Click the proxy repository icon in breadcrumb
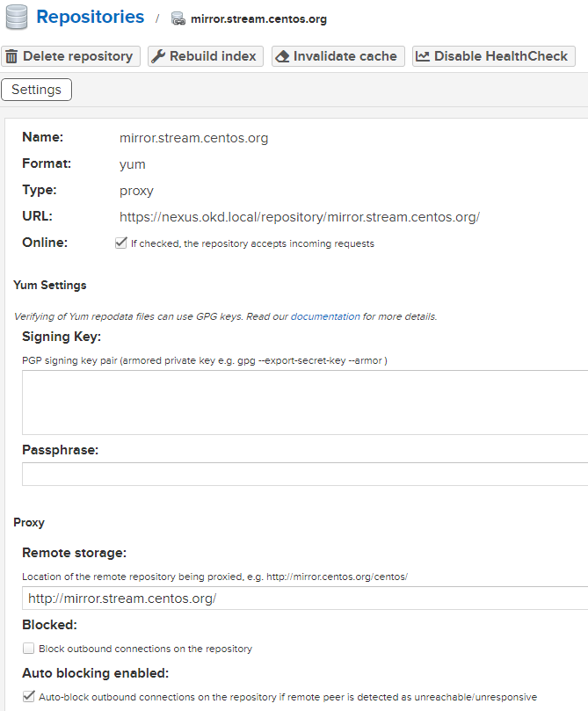 coord(178,18)
